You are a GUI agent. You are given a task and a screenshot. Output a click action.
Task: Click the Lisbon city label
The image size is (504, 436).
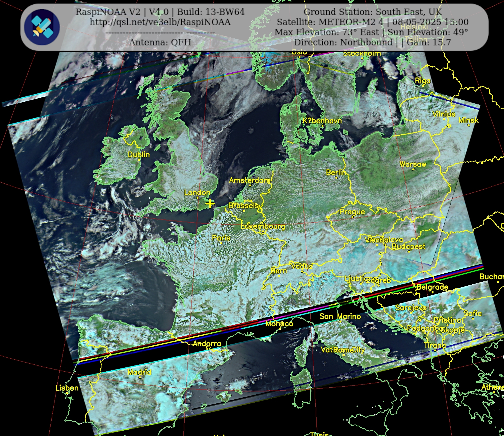(x=67, y=388)
